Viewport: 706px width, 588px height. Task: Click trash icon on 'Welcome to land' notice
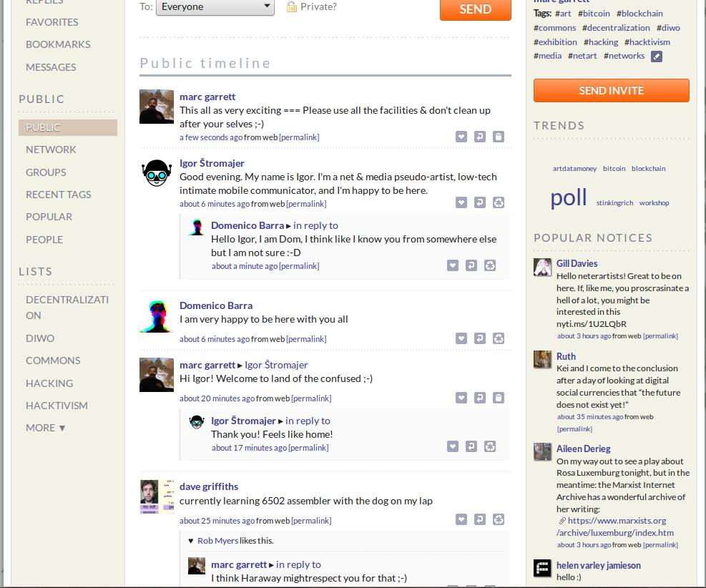[x=499, y=398]
